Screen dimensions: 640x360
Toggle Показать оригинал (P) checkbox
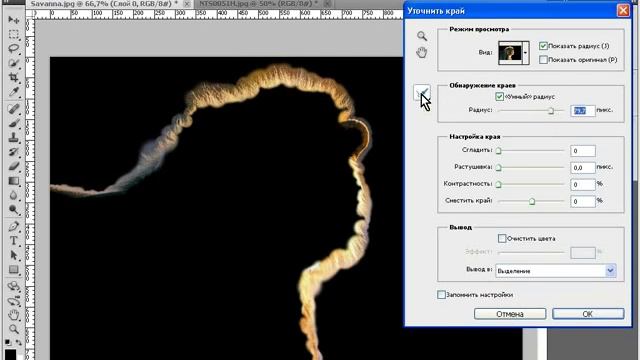[543, 60]
